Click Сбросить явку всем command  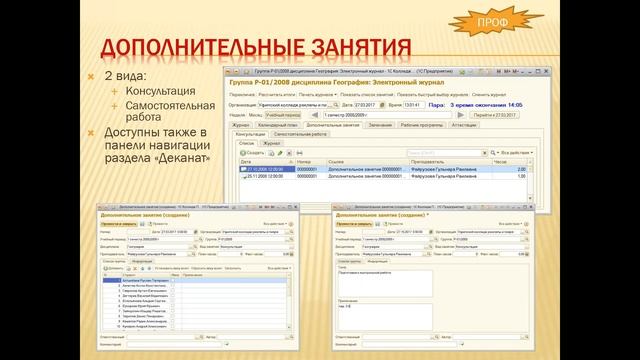click(x=207, y=269)
